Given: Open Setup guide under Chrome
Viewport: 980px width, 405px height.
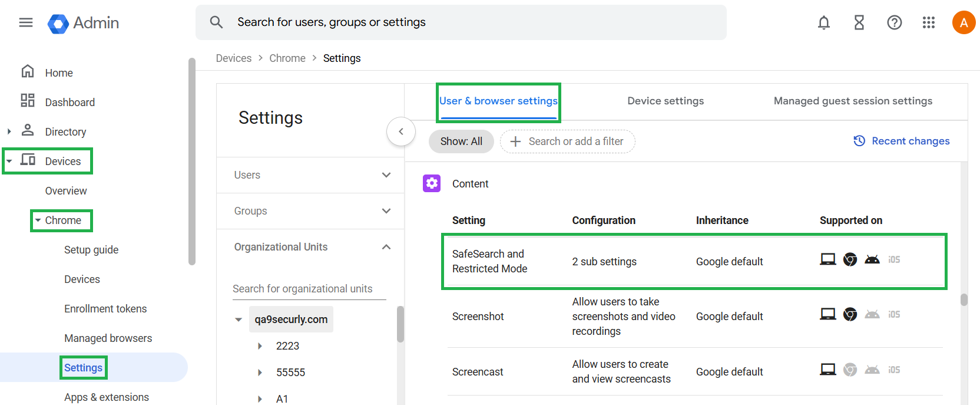Looking at the screenshot, I should pos(91,250).
